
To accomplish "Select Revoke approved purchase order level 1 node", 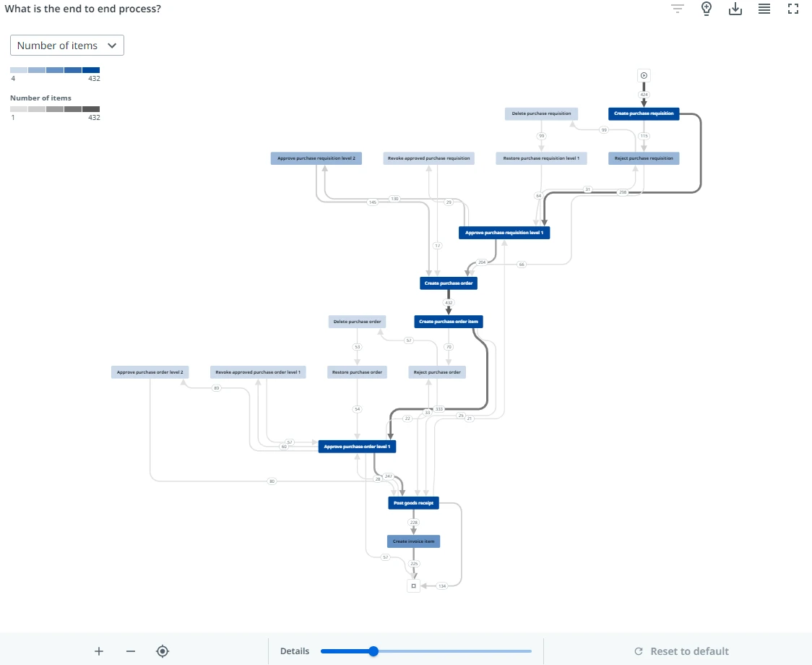I will tap(258, 372).
